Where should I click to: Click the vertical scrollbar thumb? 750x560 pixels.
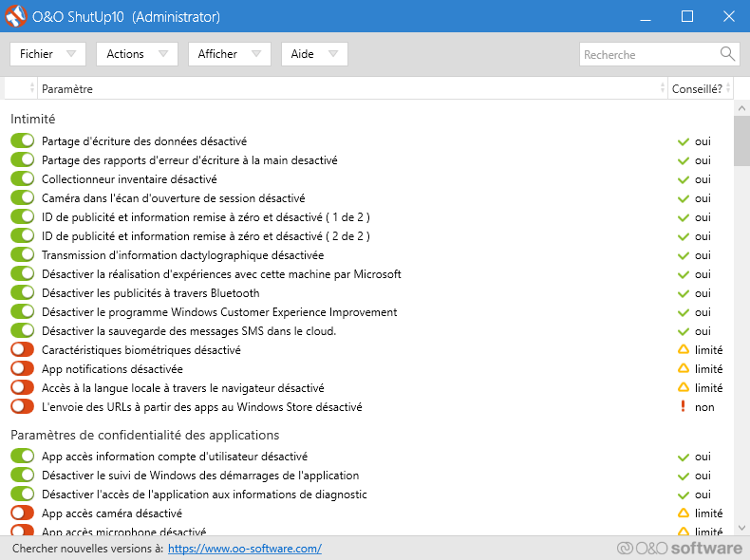tap(741, 140)
